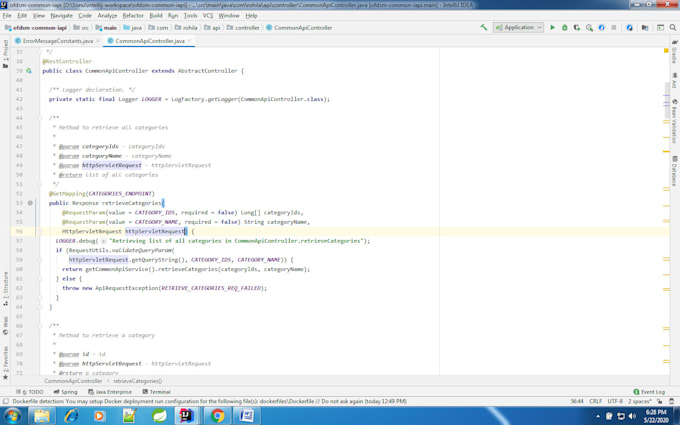Open the Gradle tool window on the right
The image size is (680, 425).
[674, 52]
